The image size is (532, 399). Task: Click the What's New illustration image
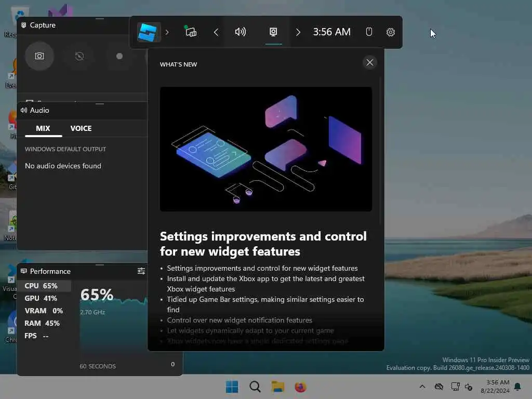point(266,149)
